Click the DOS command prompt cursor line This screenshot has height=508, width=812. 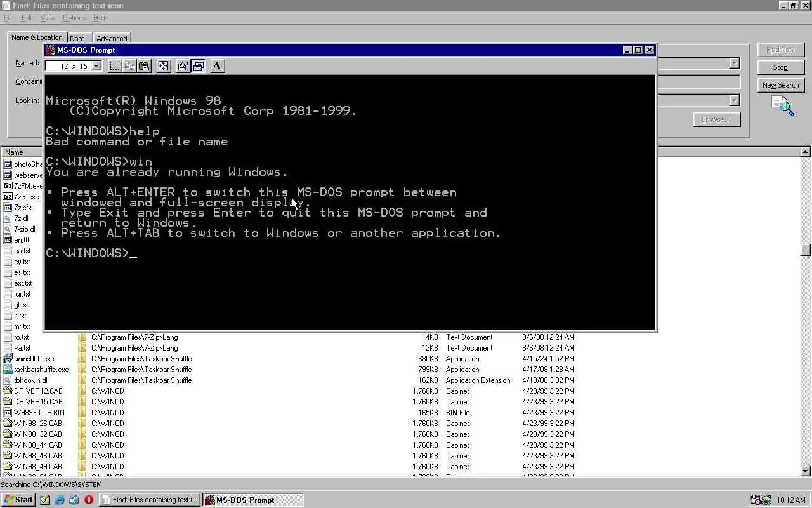[x=91, y=253]
